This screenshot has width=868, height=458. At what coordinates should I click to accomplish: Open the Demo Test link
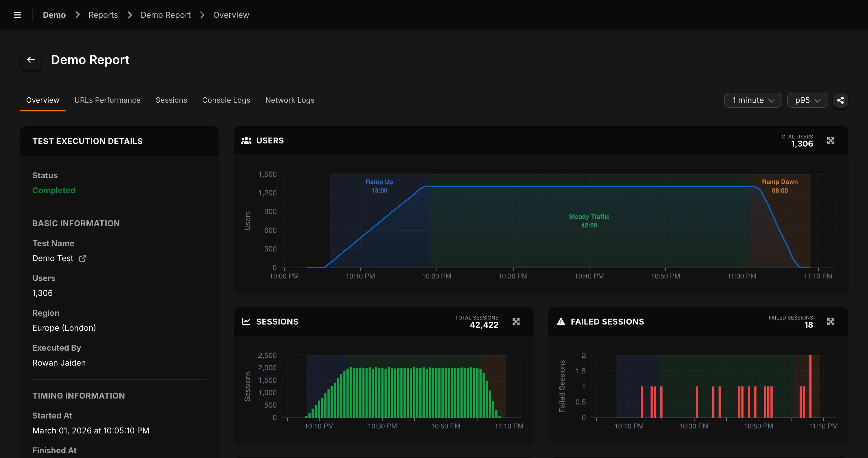(x=53, y=258)
